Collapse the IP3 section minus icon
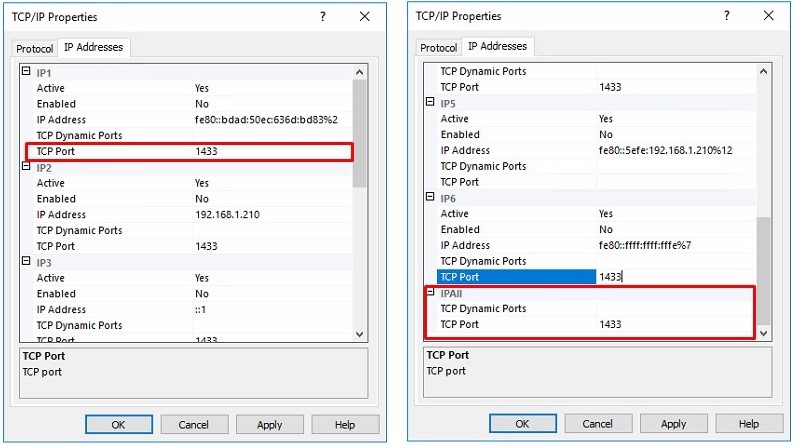Image resolution: width=798 pixels, height=446 pixels. click(x=25, y=262)
